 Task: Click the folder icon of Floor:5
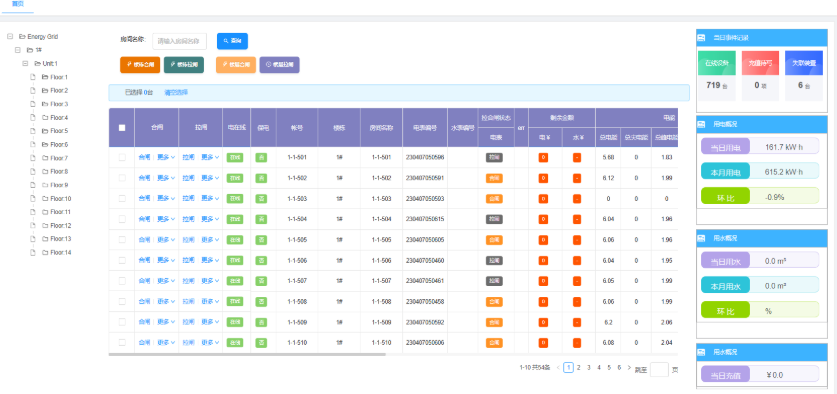pyautogui.click(x=45, y=131)
